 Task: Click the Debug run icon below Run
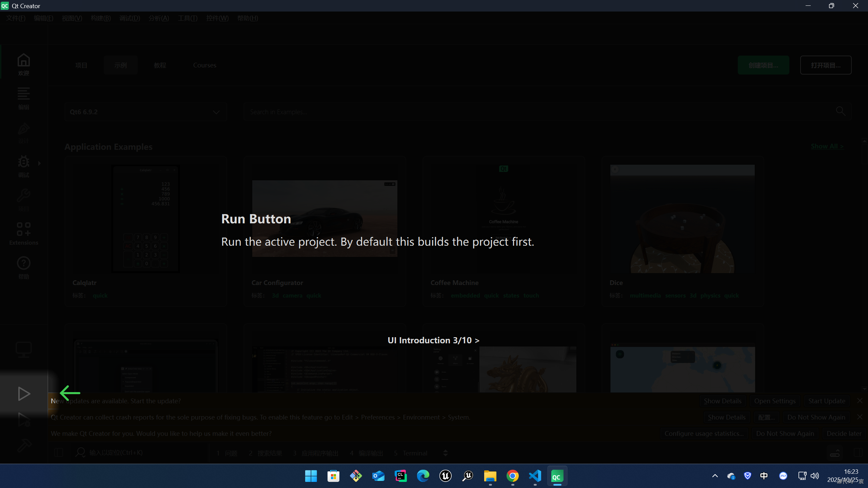click(x=24, y=420)
